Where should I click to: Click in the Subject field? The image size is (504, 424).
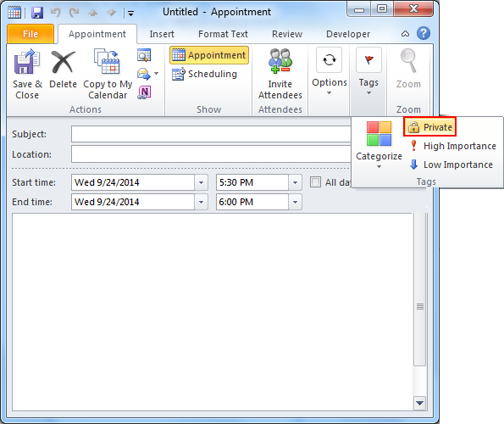point(211,134)
